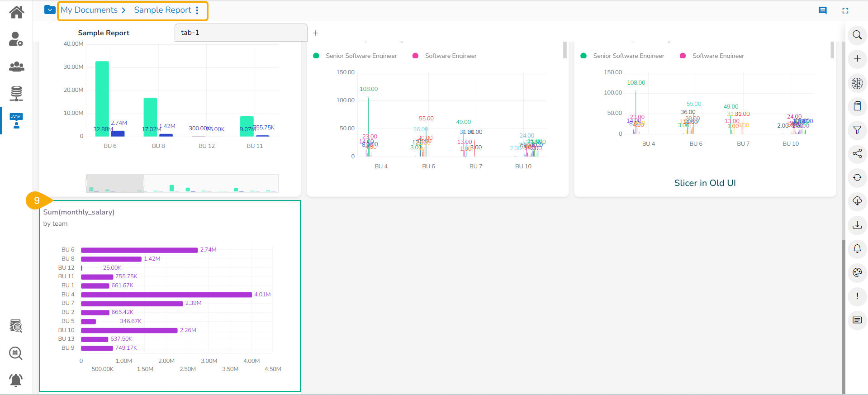Click the refresh icon in right toolbar

pos(857,177)
